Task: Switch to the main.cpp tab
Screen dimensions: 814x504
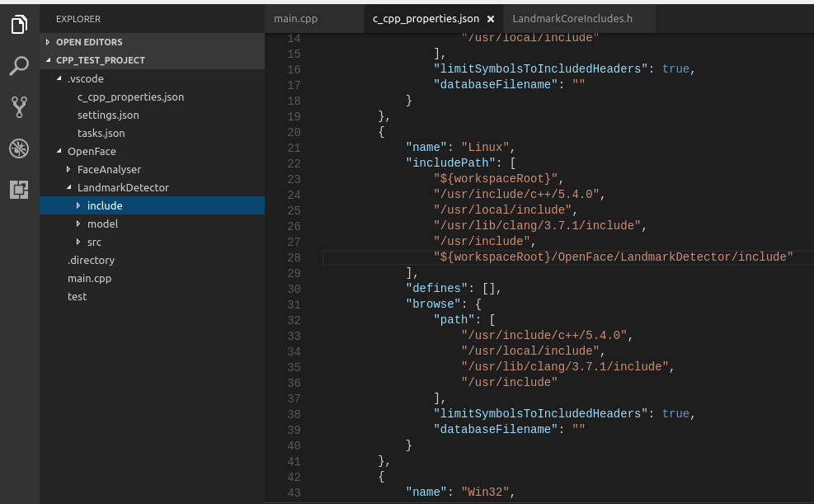Action: (x=297, y=18)
